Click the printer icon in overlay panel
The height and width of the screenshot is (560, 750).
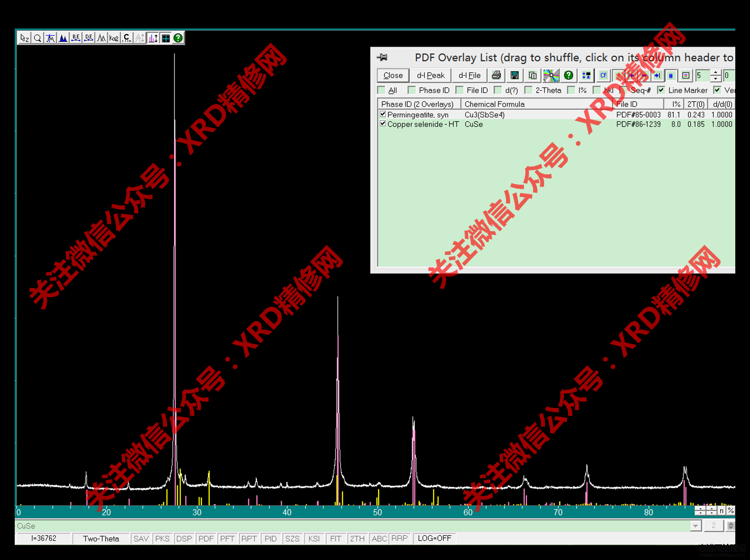496,75
